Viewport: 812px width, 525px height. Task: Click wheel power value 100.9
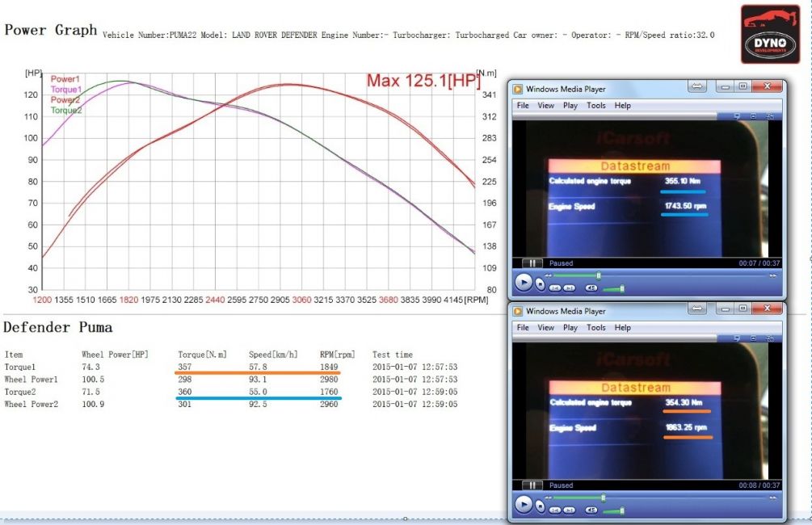tap(93, 405)
